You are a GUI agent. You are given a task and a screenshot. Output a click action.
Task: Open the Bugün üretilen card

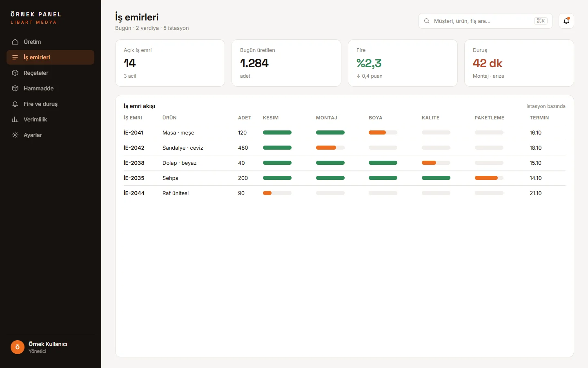286,63
